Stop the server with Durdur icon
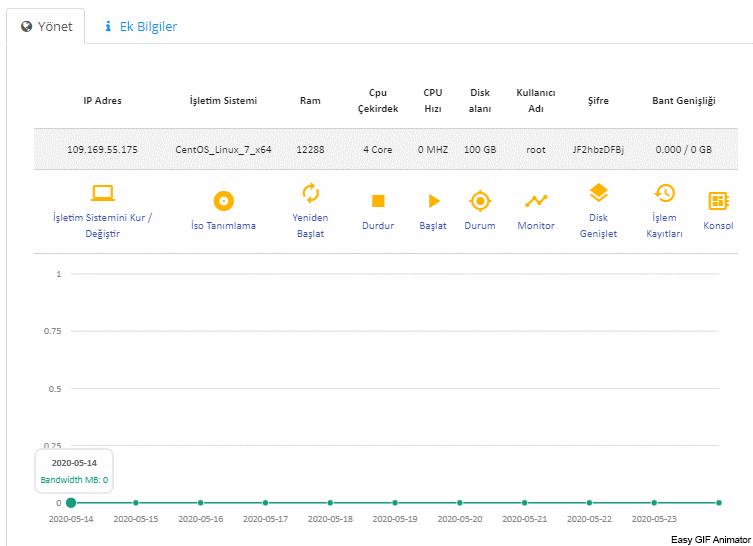The height and width of the screenshot is (546, 753). pyautogui.click(x=378, y=201)
